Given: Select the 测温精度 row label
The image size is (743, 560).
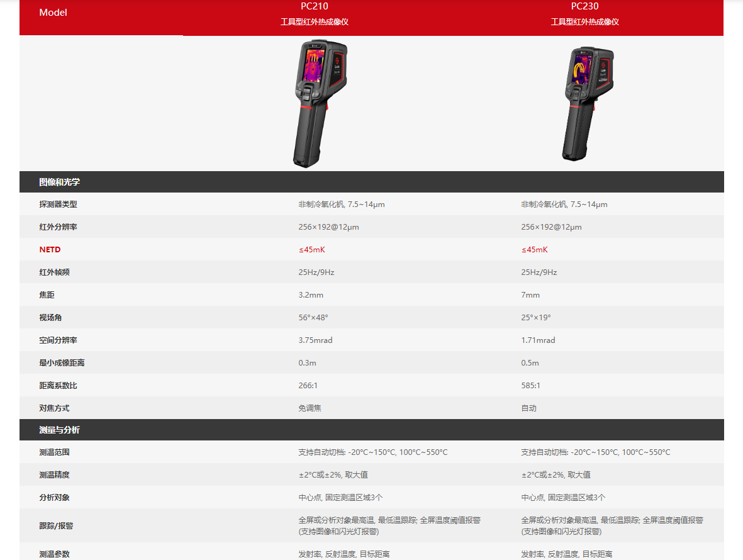Looking at the screenshot, I should coord(54,474).
